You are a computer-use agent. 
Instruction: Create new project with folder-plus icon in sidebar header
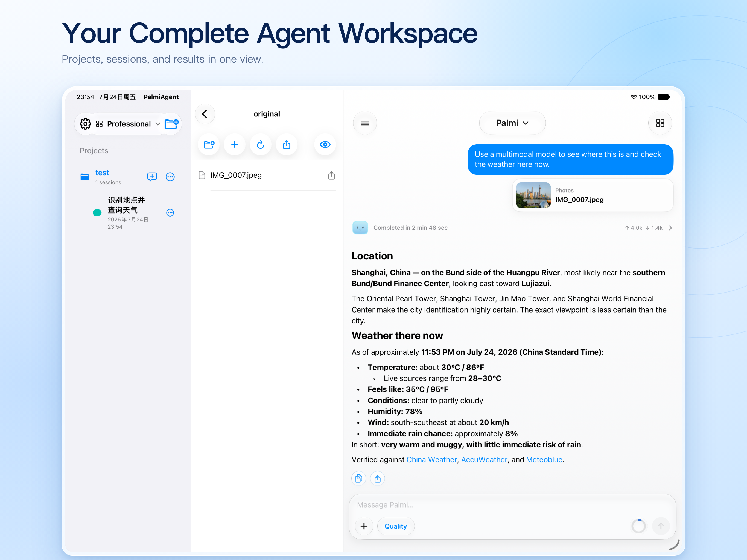[x=171, y=124]
